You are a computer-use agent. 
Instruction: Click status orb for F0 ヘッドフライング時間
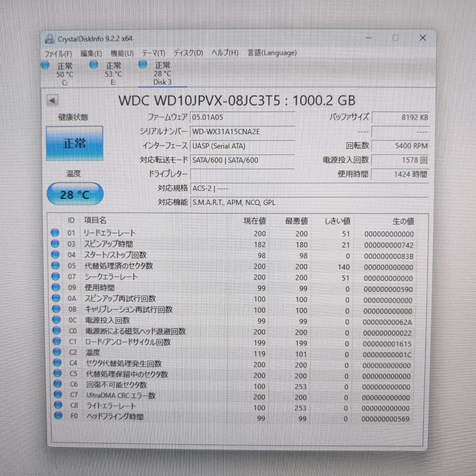pyautogui.click(x=59, y=416)
